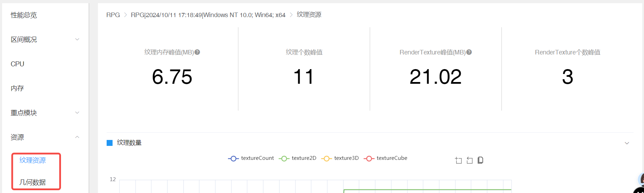
Task: Toggle the textureCount legend series
Action: click(x=251, y=158)
